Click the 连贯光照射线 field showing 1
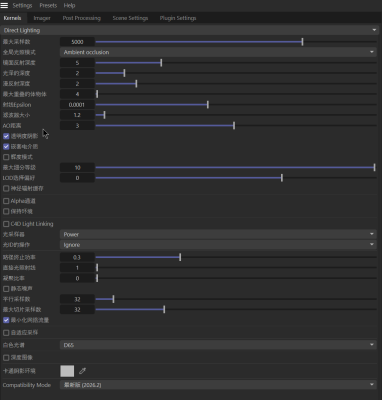 (77, 268)
